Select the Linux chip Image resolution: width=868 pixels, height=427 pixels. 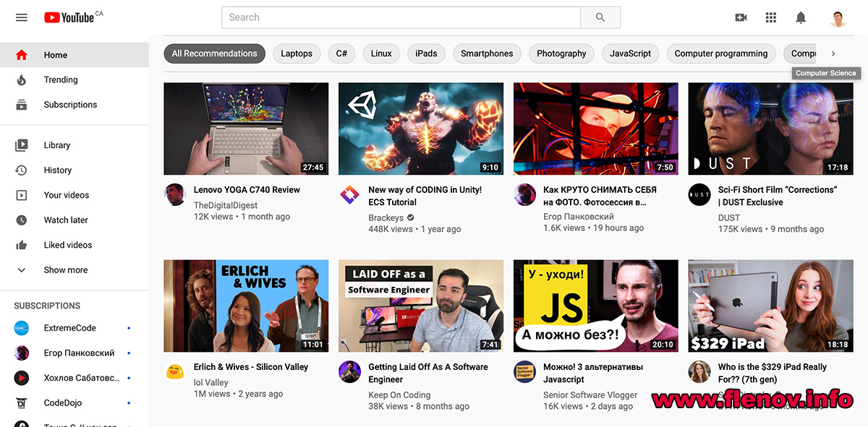click(381, 53)
